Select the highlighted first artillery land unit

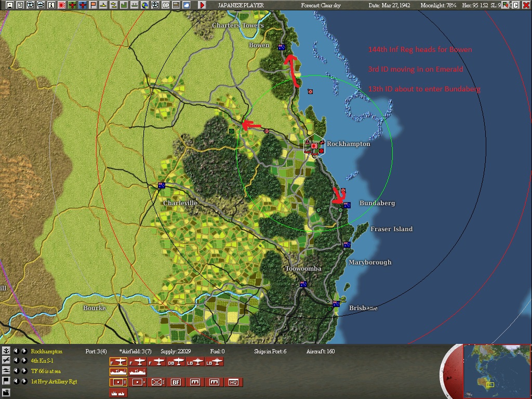click(x=118, y=382)
